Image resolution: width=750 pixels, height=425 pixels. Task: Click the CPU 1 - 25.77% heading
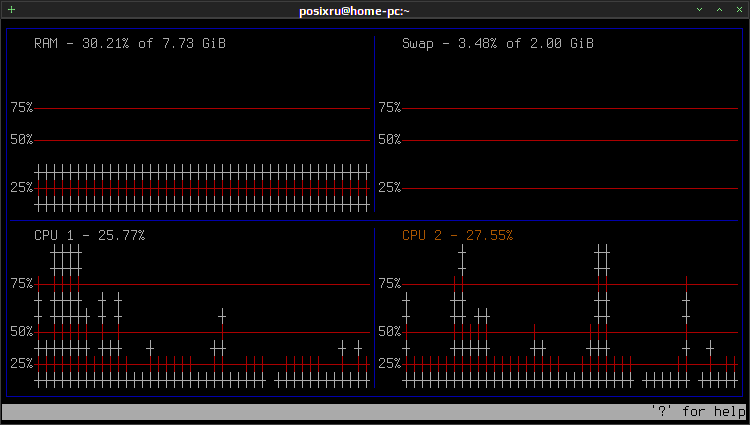coord(89,235)
